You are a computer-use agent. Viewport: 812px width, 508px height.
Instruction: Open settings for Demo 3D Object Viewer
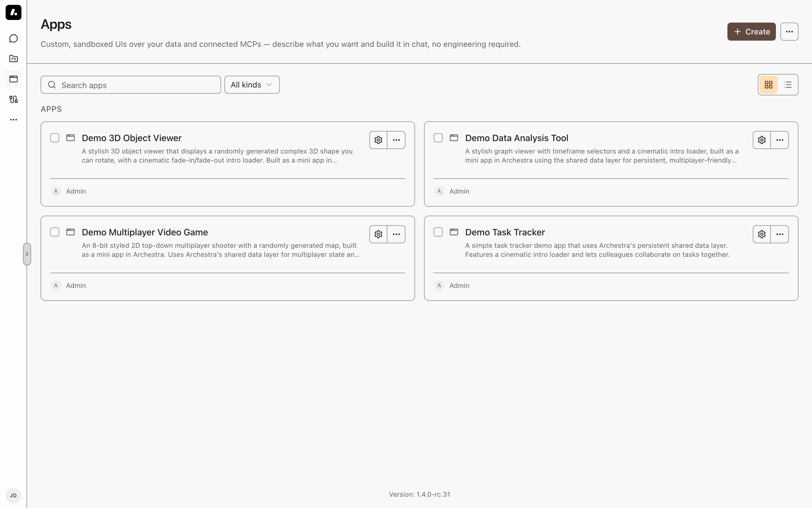(378, 140)
